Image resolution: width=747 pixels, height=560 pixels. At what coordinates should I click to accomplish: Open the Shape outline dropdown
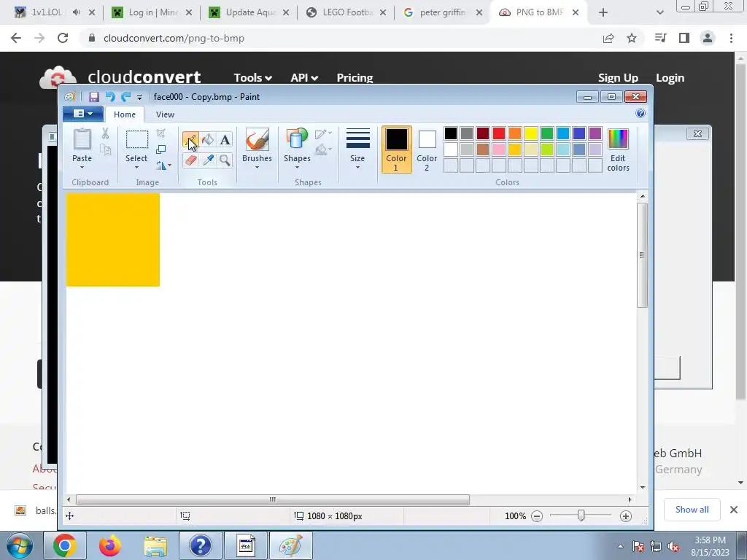pyautogui.click(x=323, y=134)
